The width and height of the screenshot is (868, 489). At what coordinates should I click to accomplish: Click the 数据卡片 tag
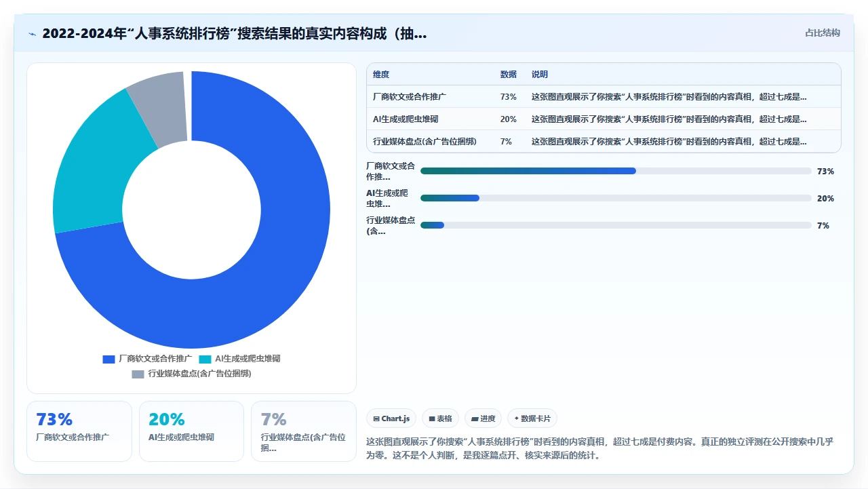pyautogui.click(x=532, y=419)
